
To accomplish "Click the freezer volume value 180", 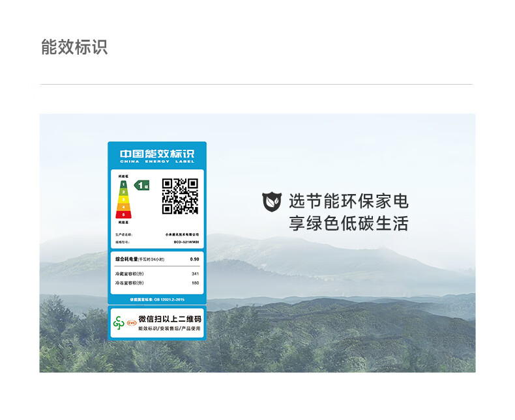I will 195,283.
